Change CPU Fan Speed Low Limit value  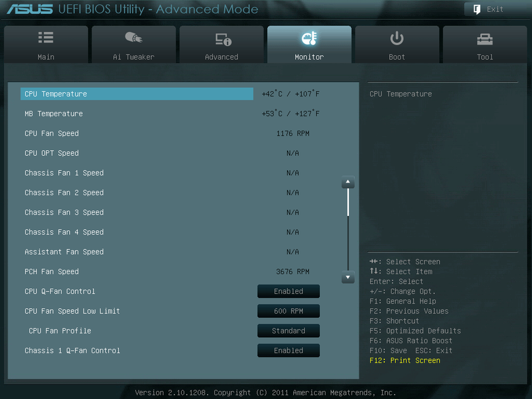click(288, 311)
